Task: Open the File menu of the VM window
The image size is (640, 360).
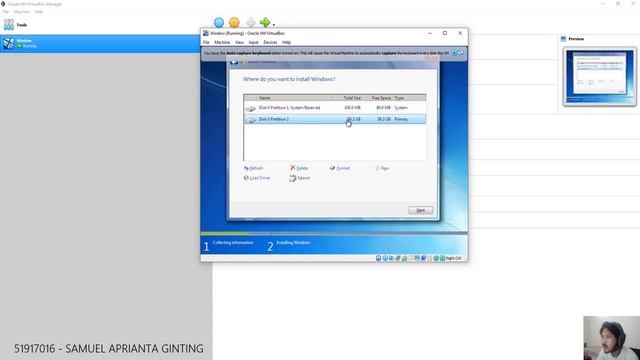Action: (x=206, y=42)
